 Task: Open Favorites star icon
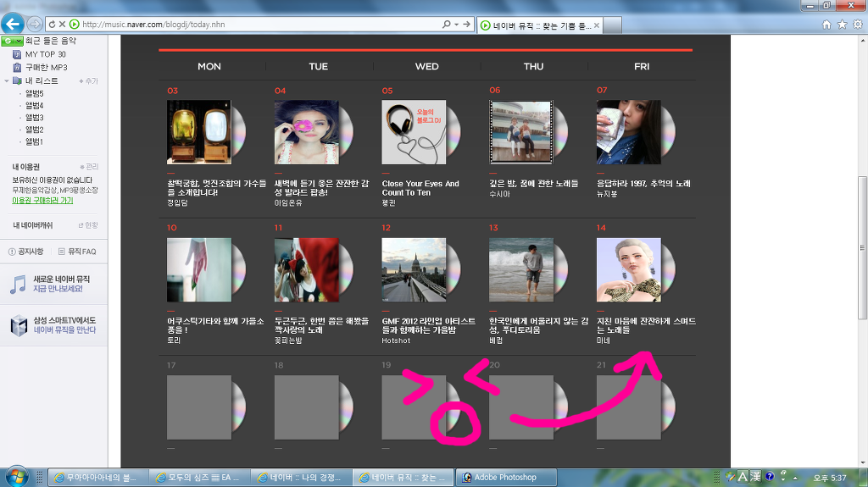[x=842, y=25]
